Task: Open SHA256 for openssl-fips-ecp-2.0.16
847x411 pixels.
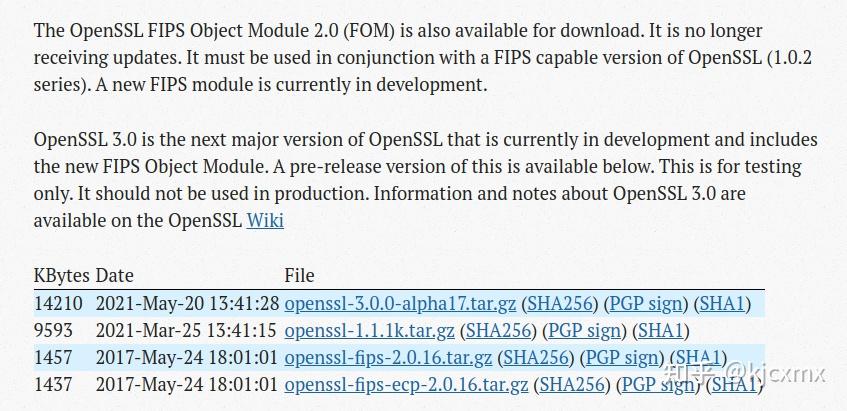Action: (573, 385)
